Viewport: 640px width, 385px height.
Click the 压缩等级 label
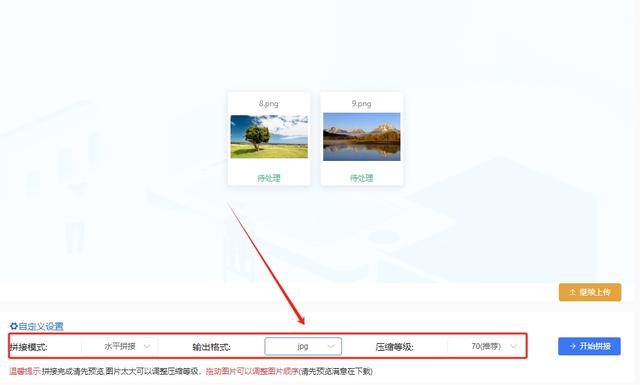pyautogui.click(x=394, y=347)
